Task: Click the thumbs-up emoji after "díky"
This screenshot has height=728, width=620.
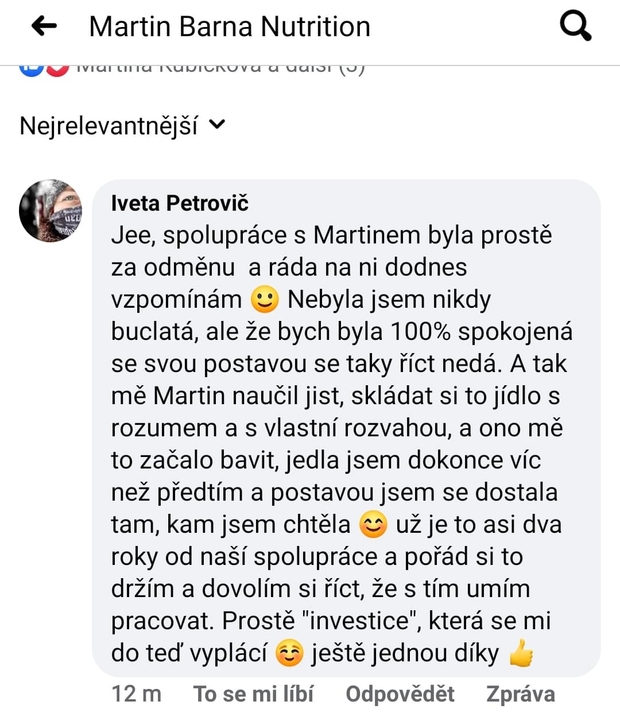Action: [x=521, y=656]
